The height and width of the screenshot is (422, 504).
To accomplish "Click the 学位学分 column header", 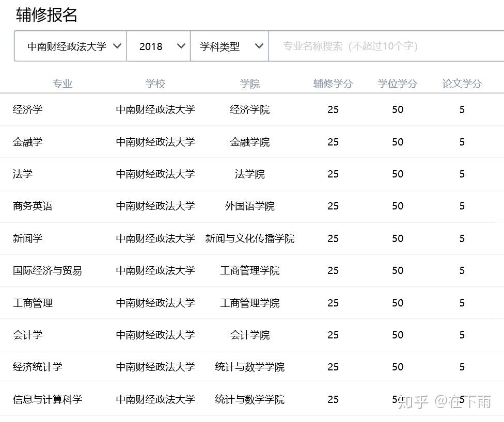I will pos(398,84).
